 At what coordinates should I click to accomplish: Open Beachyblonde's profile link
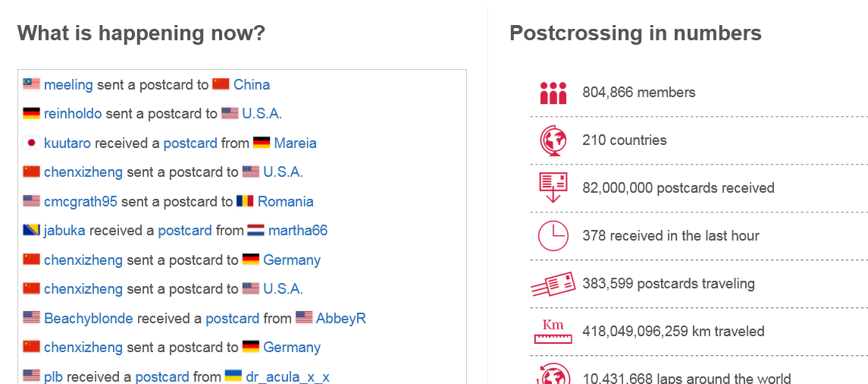(x=88, y=318)
